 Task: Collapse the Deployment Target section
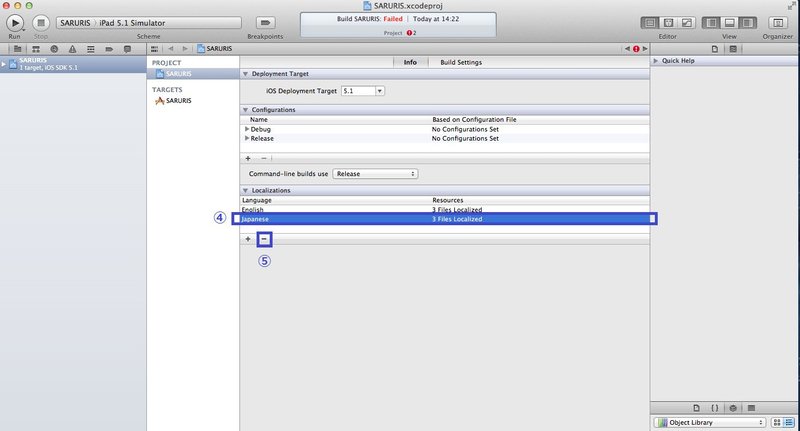(x=245, y=74)
